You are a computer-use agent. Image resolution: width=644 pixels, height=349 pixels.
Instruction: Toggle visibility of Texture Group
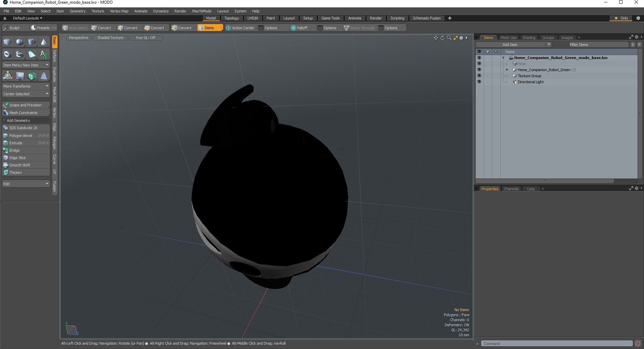coord(479,76)
